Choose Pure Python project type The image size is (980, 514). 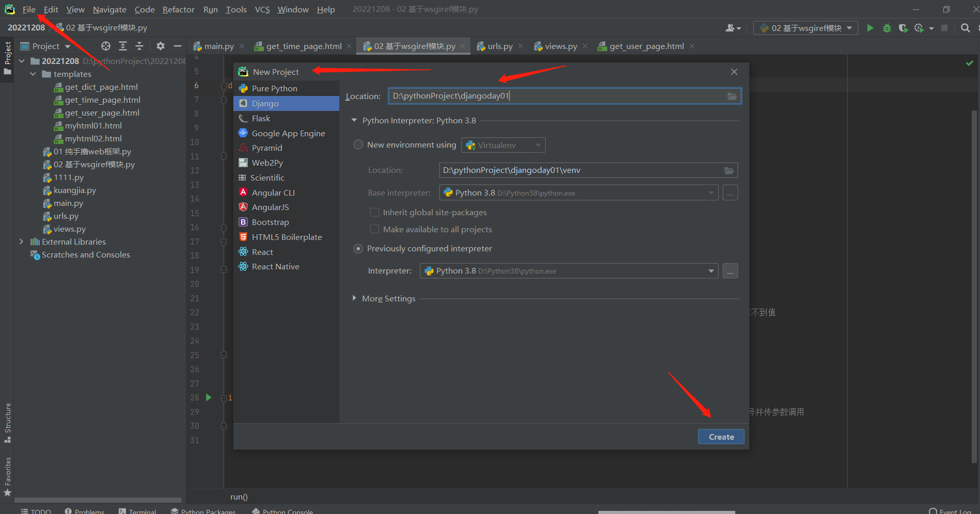click(x=287, y=88)
